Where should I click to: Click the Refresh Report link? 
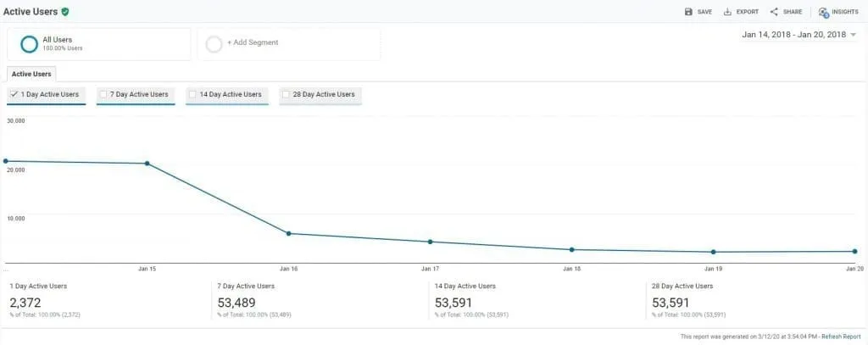(x=841, y=337)
